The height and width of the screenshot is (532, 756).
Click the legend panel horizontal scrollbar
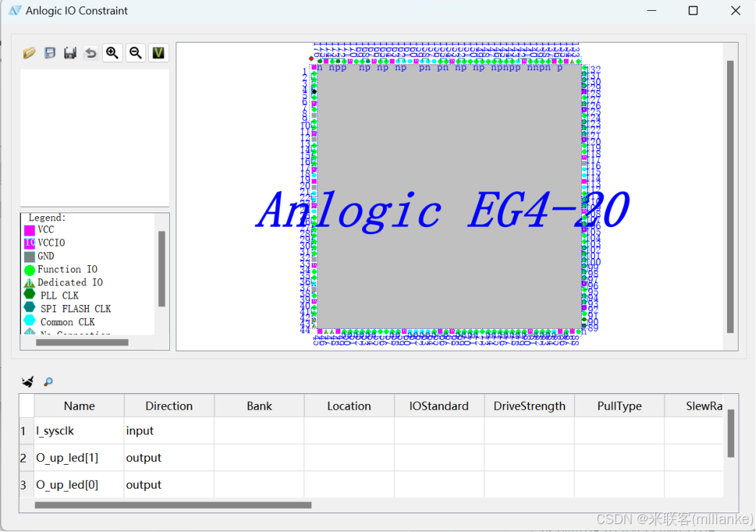point(82,343)
